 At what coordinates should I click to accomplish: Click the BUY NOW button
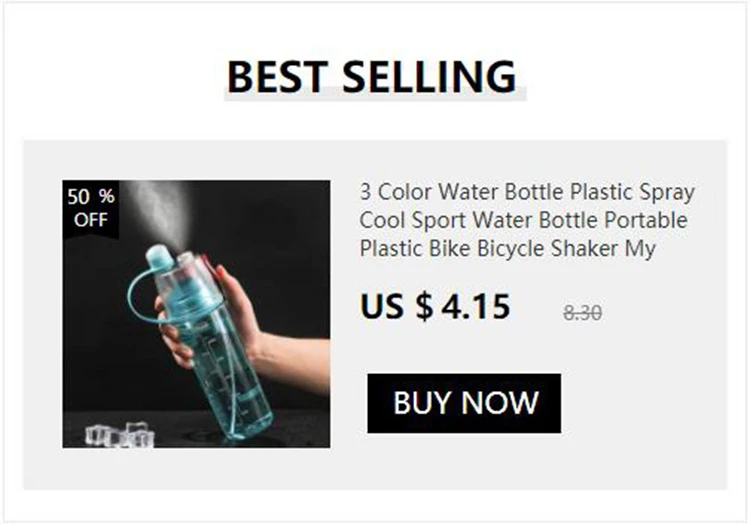464,404
